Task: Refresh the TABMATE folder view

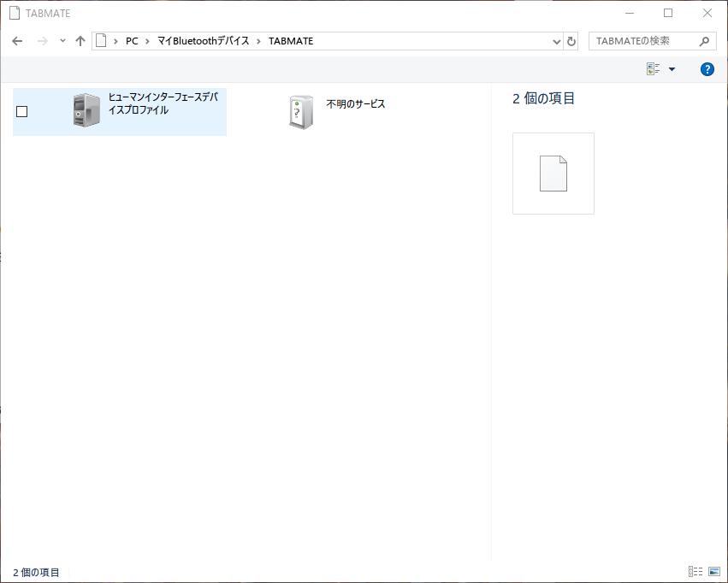Action: tap(571, 42)
